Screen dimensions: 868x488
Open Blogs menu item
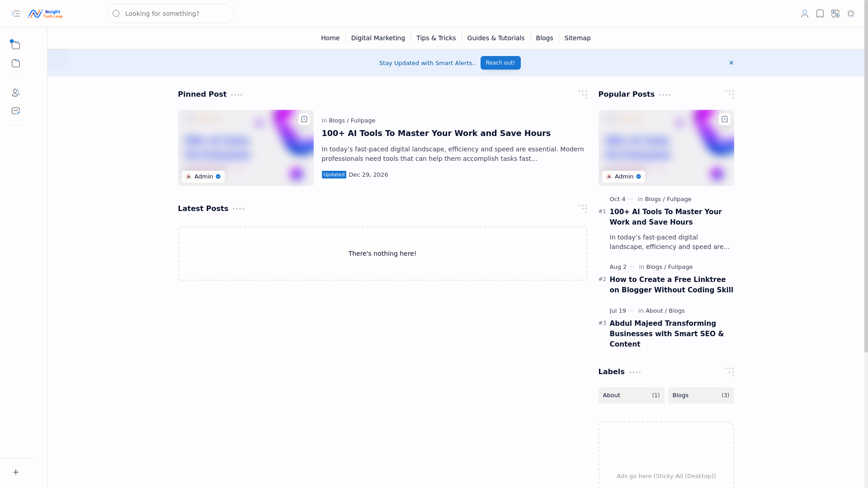pos(544,38)
